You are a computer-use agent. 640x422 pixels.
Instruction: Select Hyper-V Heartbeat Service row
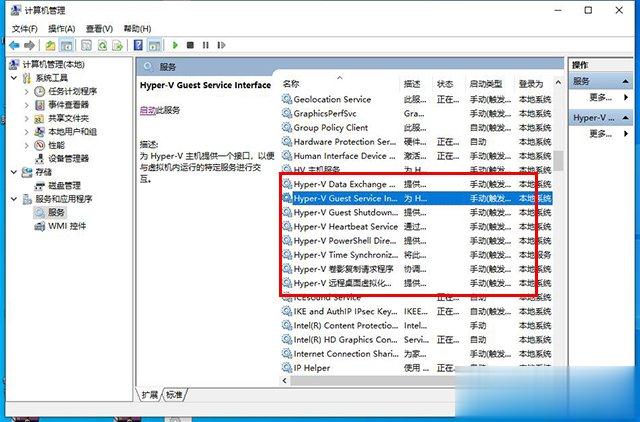click(416, 227)
